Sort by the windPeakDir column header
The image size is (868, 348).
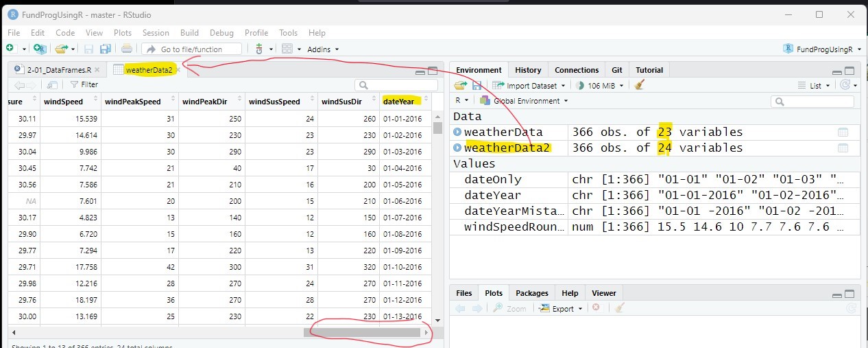coord(212,101)
